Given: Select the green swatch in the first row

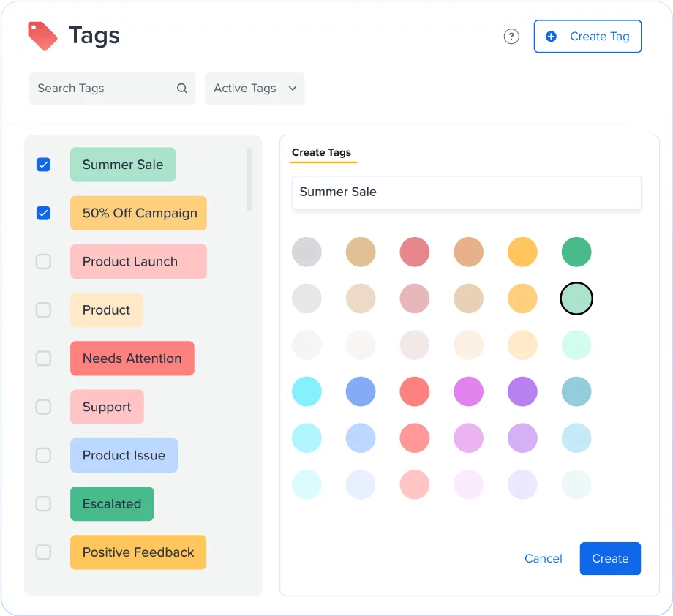Looking at the screenshot, I should pos(576,252).
